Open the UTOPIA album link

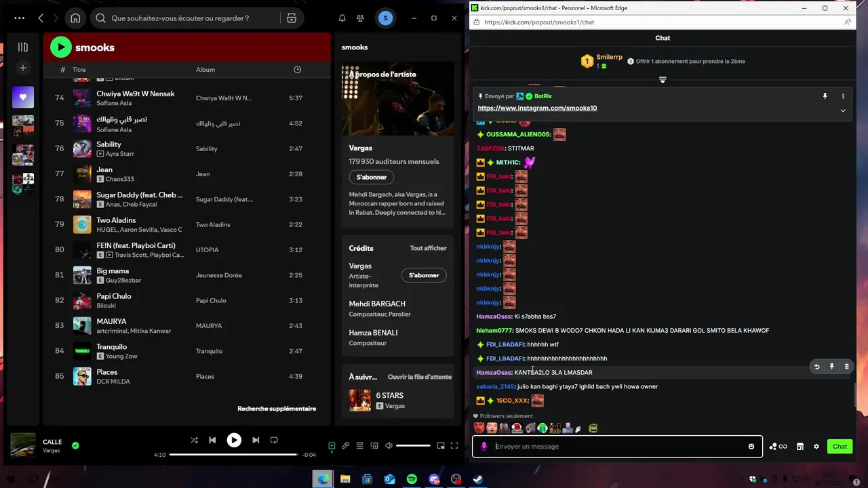(208, 250)
